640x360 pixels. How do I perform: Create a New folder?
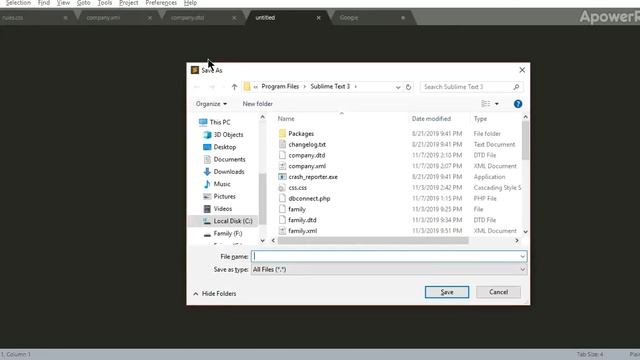click(x=258, y=104)
